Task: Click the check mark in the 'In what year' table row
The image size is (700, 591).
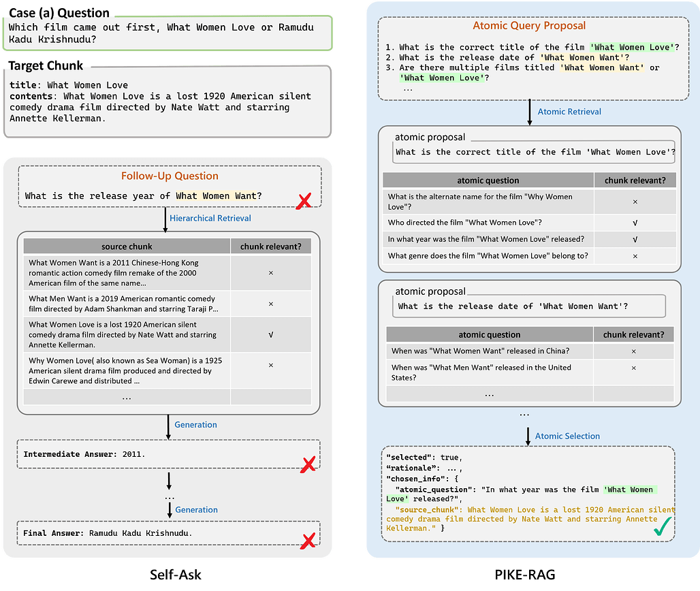Action: (635, 239)
